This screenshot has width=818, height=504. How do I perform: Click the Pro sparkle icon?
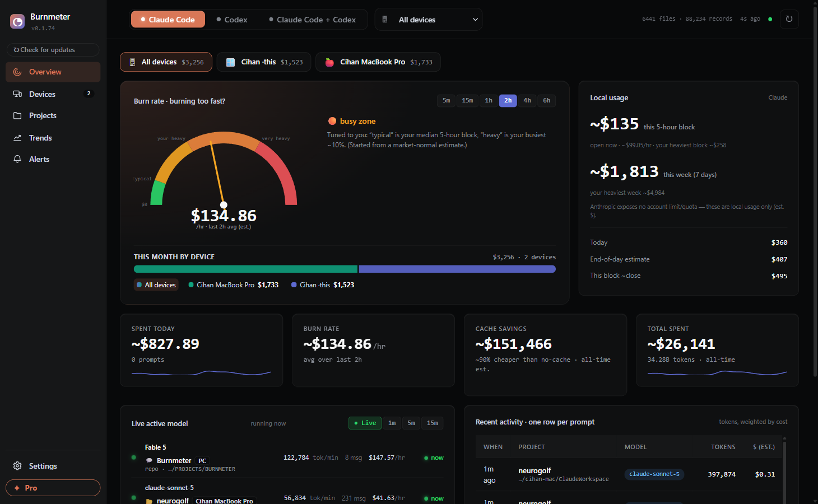coord(17,488)
